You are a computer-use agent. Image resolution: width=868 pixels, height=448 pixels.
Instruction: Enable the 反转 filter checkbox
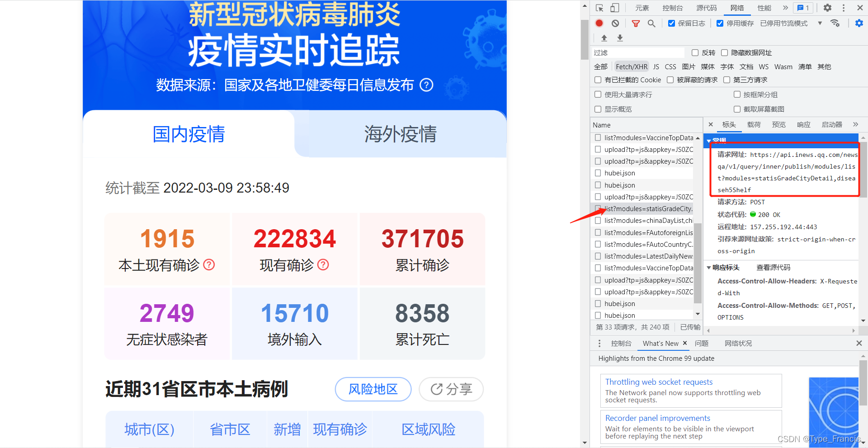tap(695, 52)
